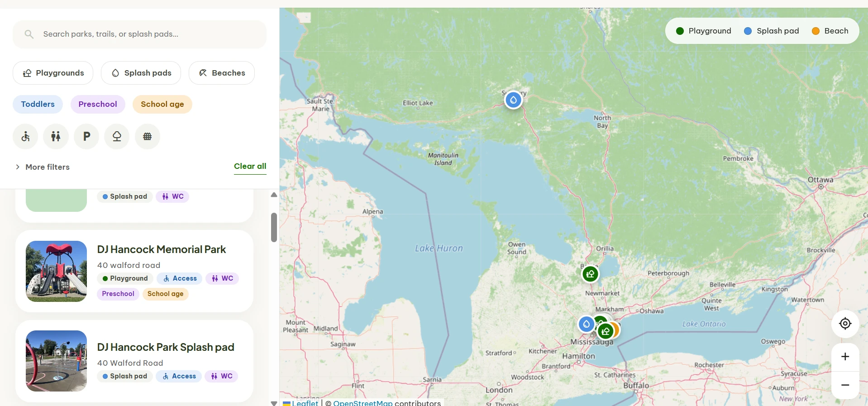The width and height of the screenshot is (868, 406).
Task: Toggle the Splash pads filter chip
Action: pos(141,73)
